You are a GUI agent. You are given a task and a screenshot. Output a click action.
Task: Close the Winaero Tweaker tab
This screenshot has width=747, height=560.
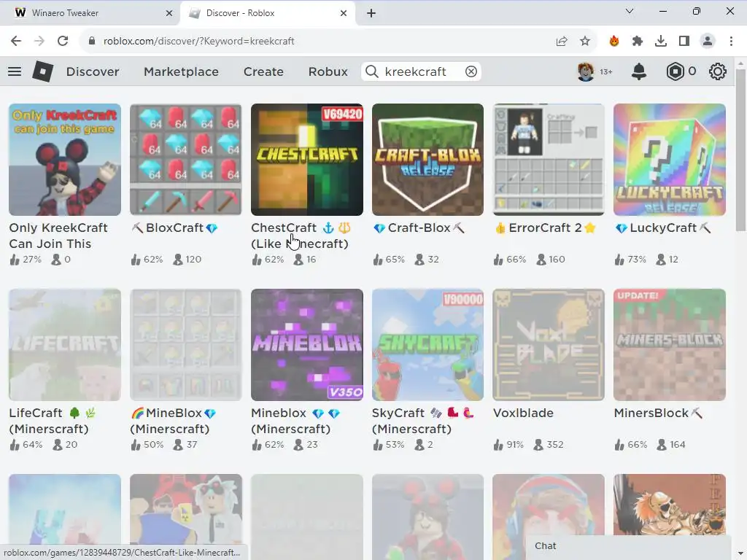tap(169, 13)
